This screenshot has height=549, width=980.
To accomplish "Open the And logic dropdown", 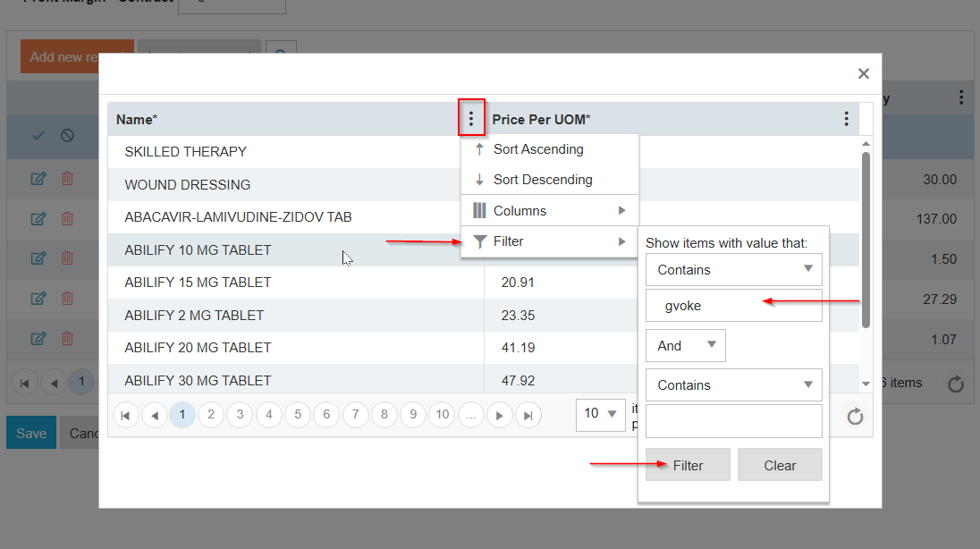I will click(x=686, y=346).
